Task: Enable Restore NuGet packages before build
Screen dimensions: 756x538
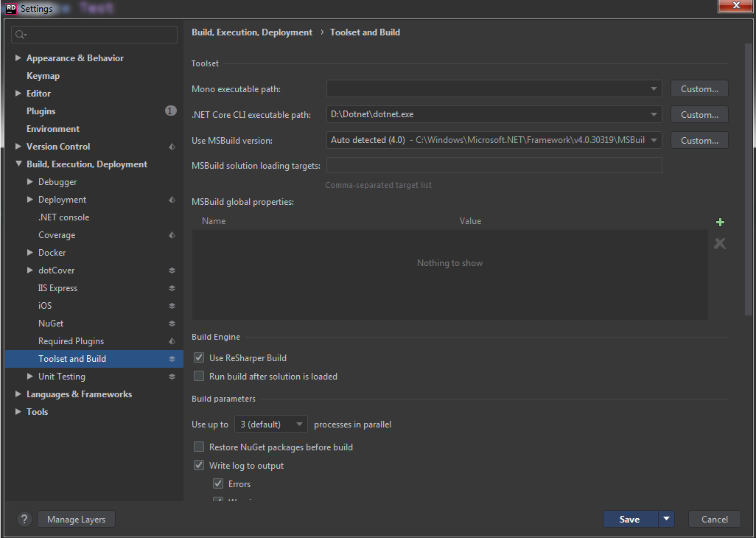Action: [199, 447]
